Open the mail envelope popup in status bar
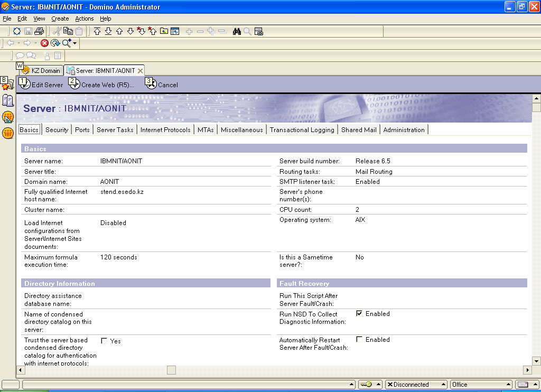541x392 pixels. (x=527, y=385)
